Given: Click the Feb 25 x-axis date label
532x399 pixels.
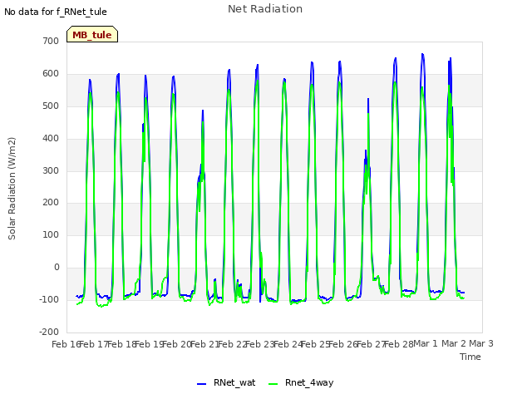Looking at the screenshot, I should [x=316, y=344].
